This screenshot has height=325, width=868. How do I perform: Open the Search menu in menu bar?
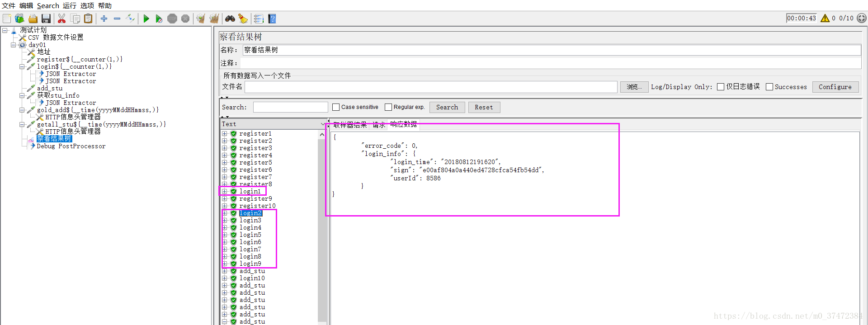tap(48, 5)
